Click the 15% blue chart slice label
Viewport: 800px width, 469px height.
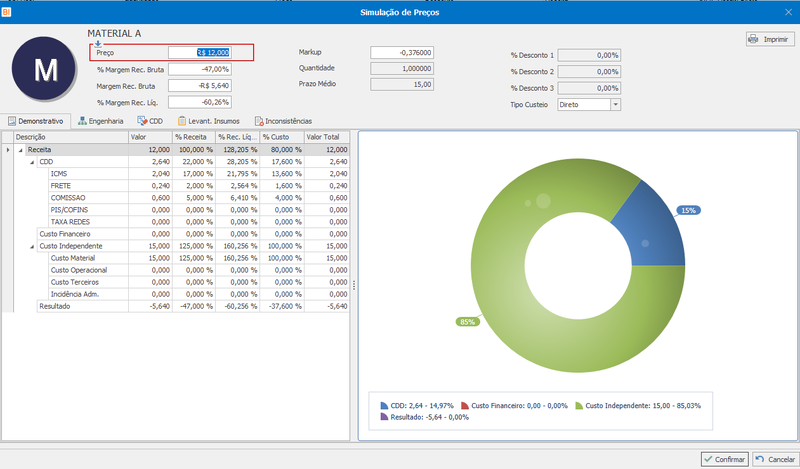tap(688, 210)
